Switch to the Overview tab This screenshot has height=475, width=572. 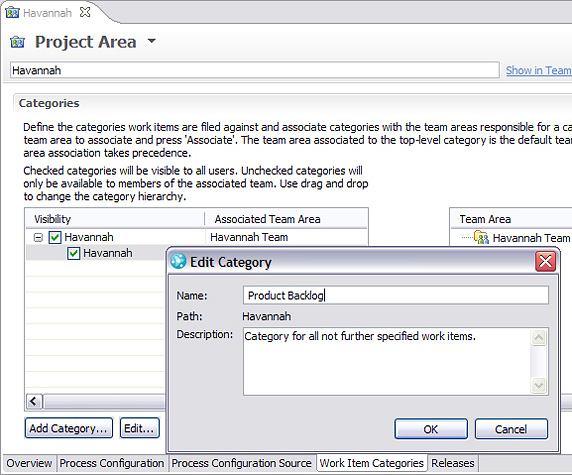pos(29,463)
